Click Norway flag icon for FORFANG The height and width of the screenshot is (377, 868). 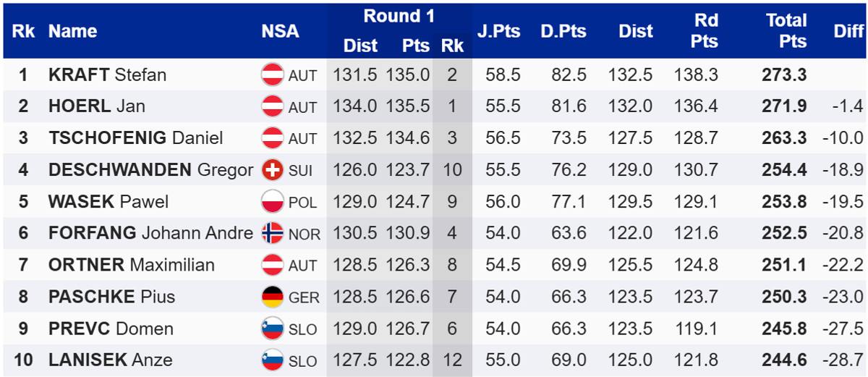pyautogui.click(x=272, y=233)
